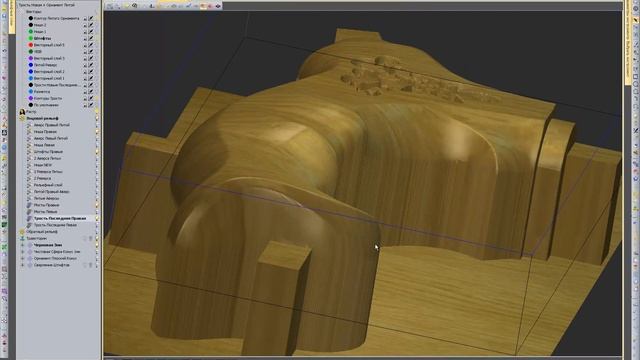640x360 pixels.
Task: Toggle visibility bulb of Мосты Левая layer
Action: coord(97,211)
